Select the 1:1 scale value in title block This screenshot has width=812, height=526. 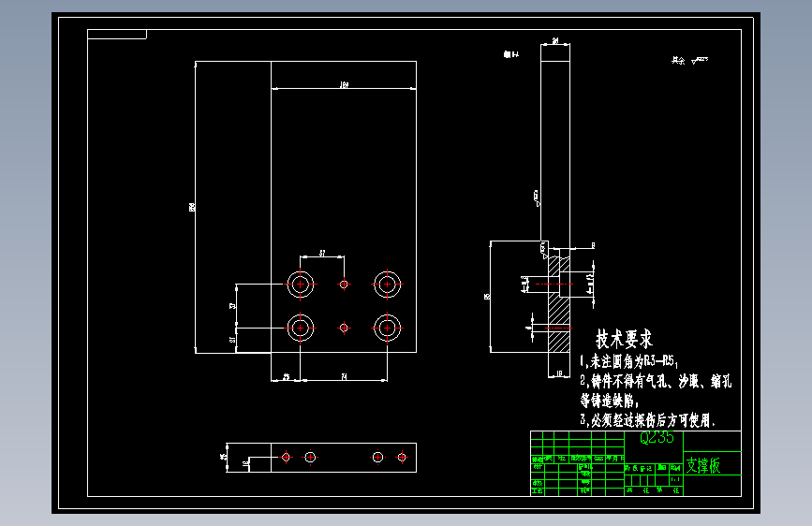(675, 479)
